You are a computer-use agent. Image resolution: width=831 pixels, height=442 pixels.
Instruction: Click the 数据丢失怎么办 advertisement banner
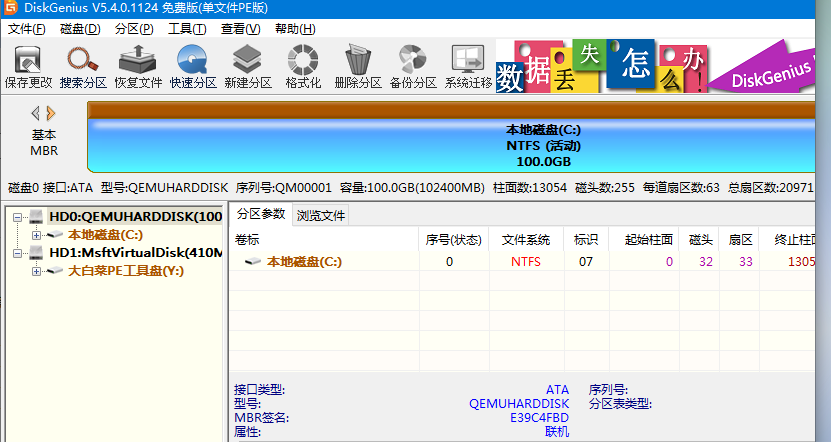pos(655,66)
